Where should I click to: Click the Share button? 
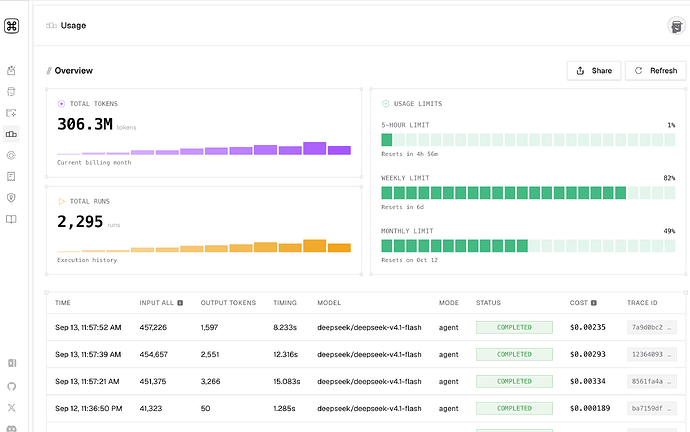coord(594,70)
